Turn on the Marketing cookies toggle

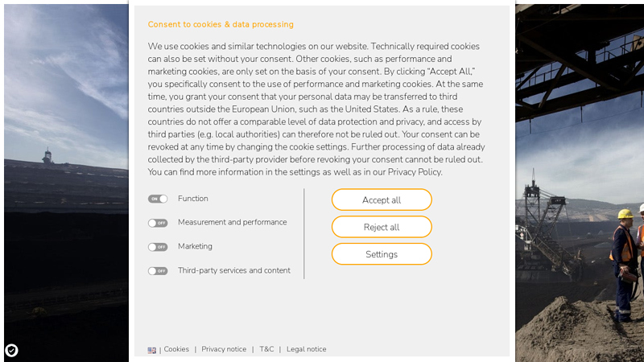pyautogui.click(x=158, y=247)
